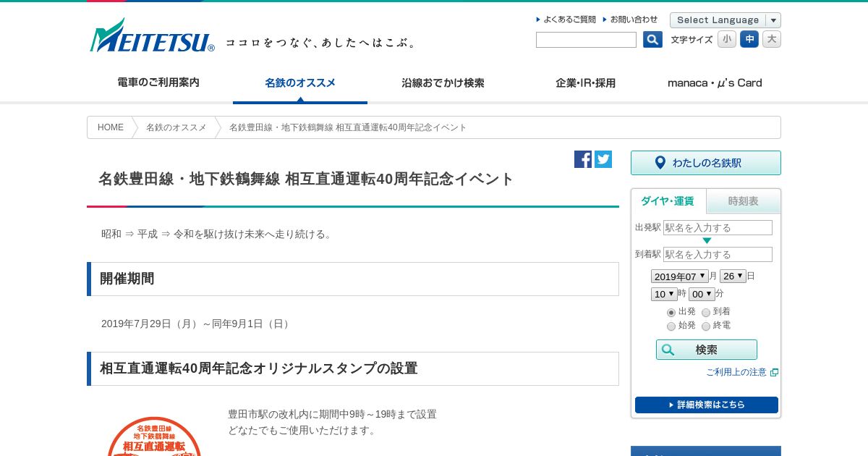Open the hour 10 dropdown
Viewport: 868px width, 456px height.
click(664, 294)
